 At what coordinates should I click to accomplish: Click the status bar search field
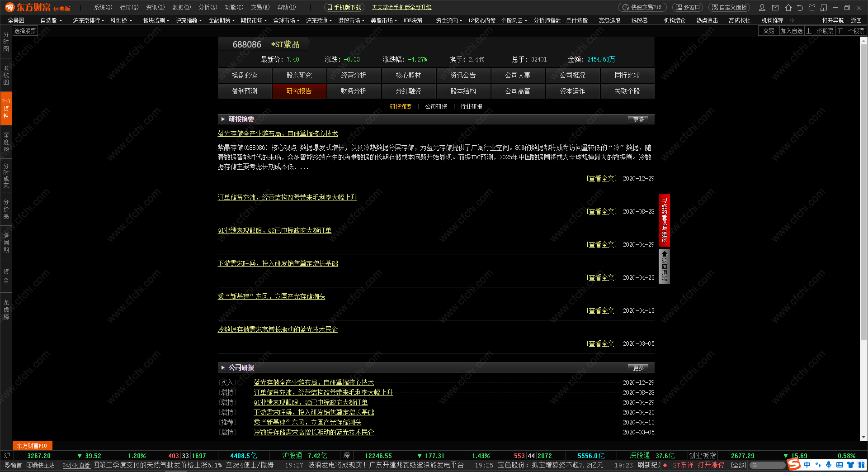coord(768,465)
